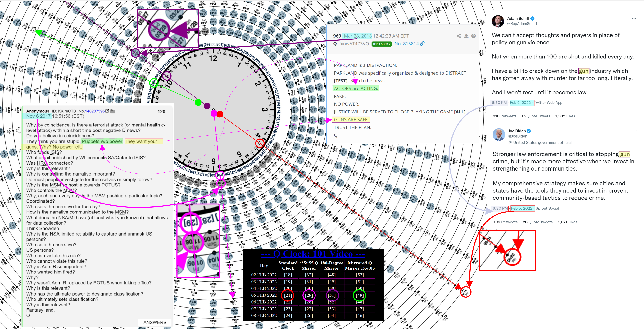Click the post number 969
The image size is (644, 330).
point(337,36)
